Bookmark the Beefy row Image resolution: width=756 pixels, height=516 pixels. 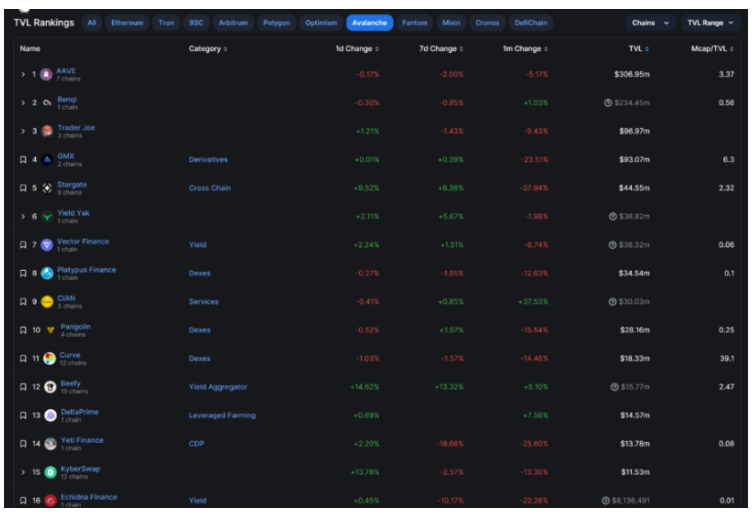coord(23,387)
